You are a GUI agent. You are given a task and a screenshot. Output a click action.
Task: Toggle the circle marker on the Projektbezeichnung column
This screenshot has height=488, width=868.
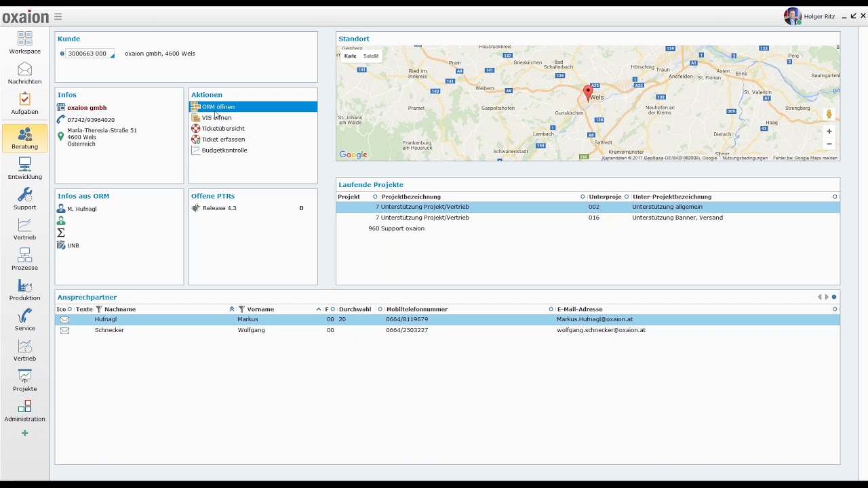point(583,197)
